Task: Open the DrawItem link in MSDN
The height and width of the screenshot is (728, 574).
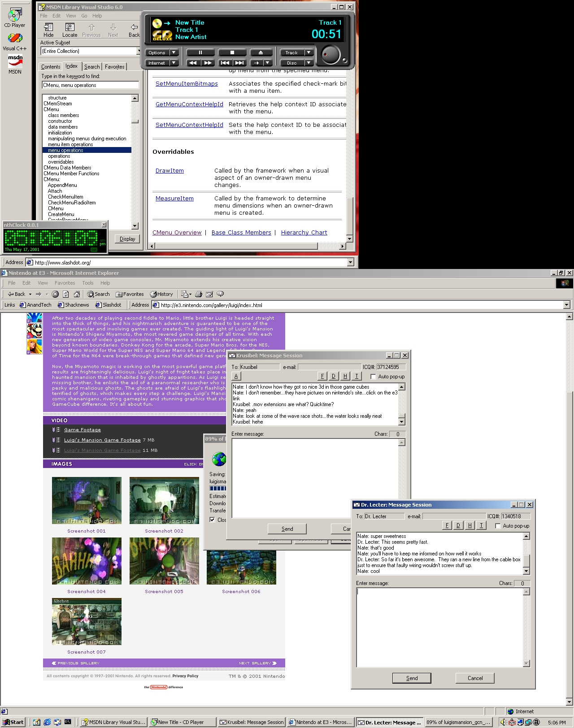Action: 170,170
